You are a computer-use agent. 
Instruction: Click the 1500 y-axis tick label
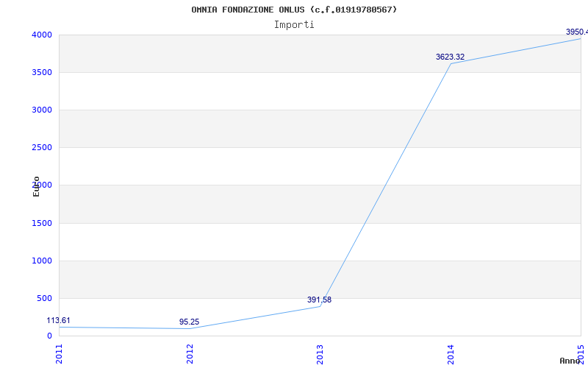tap(42, 224)
